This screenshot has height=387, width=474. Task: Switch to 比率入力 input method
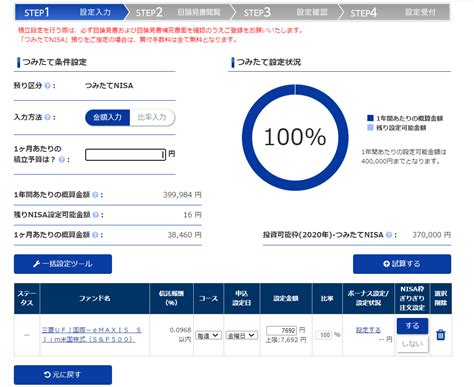click(x=152, y=117)
